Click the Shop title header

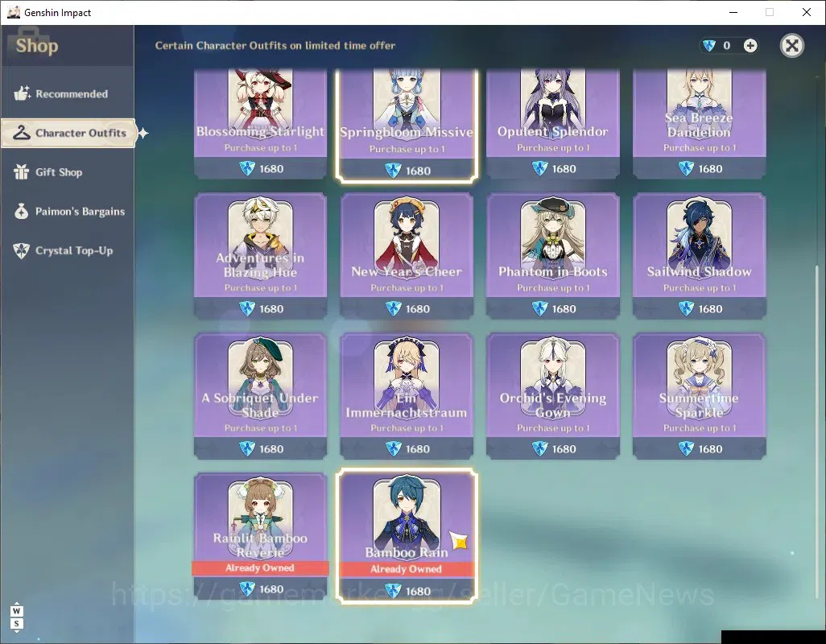[x=37, y=46]
